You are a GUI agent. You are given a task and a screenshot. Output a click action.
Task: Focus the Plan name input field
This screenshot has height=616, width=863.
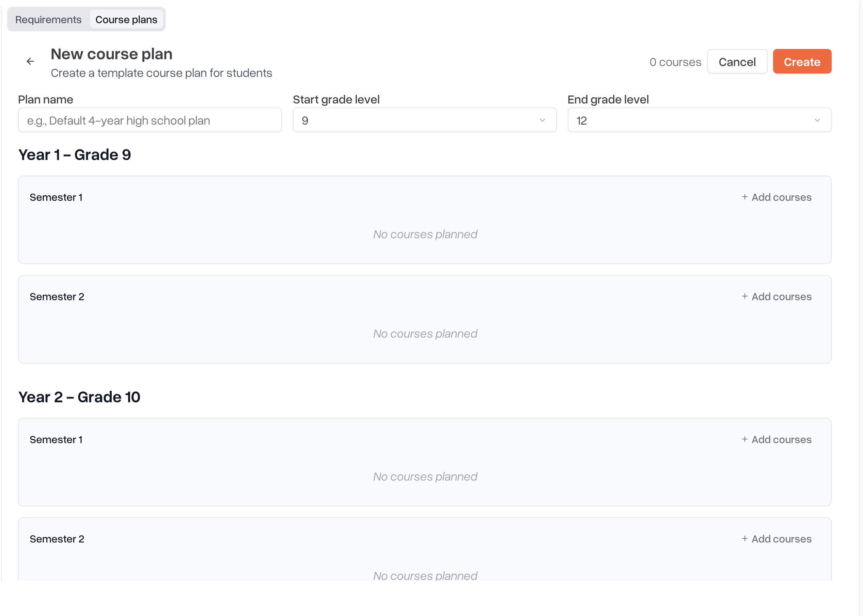point(150,120)
